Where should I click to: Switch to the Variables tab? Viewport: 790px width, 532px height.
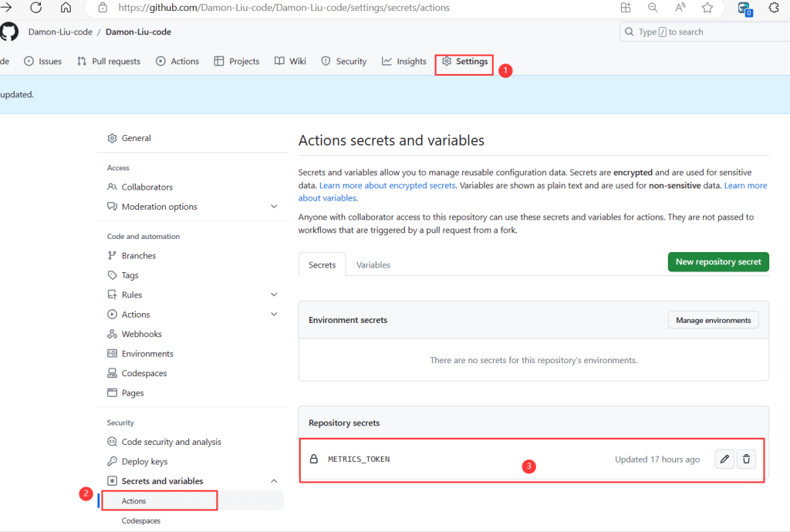coord(373,264)
